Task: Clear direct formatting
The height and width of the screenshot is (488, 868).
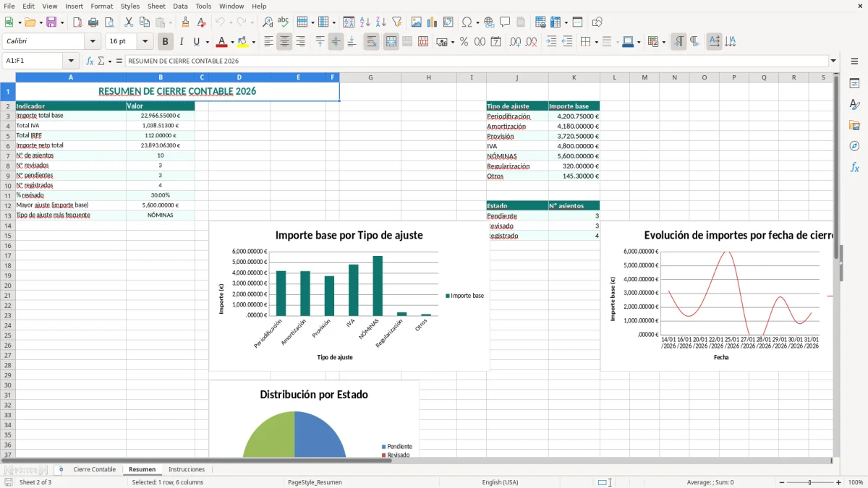Action: 201,22
